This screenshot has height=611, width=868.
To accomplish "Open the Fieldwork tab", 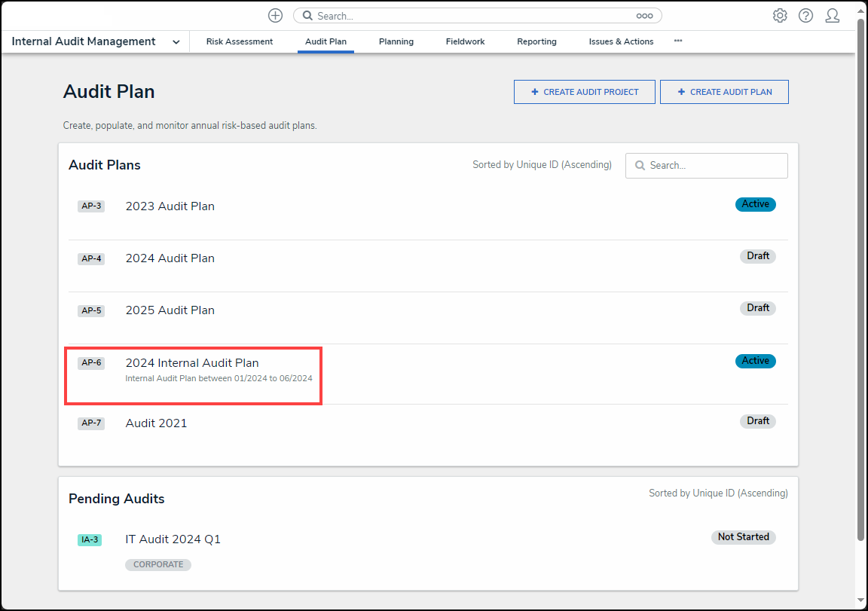I will pyautogui.click(x=465, y=41).
